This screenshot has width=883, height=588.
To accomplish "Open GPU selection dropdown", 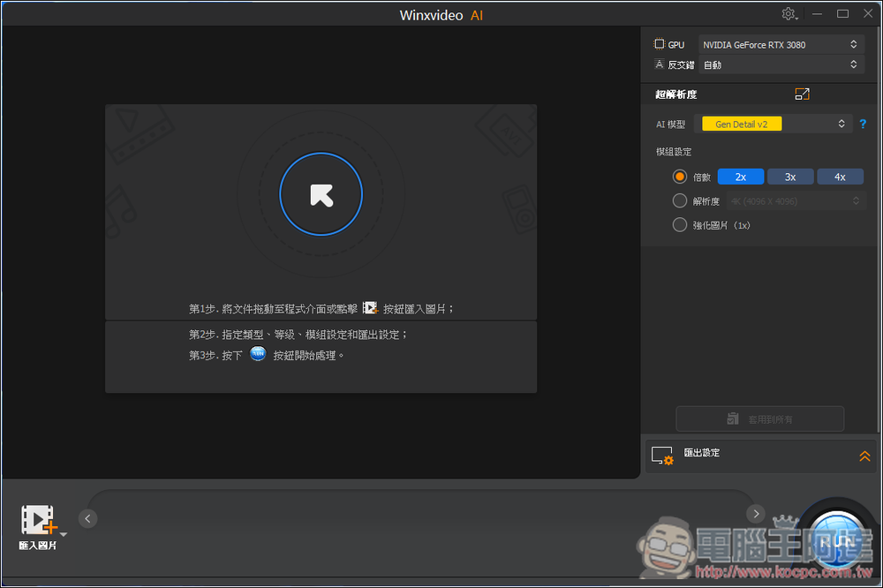I will (x=781, y=44).
